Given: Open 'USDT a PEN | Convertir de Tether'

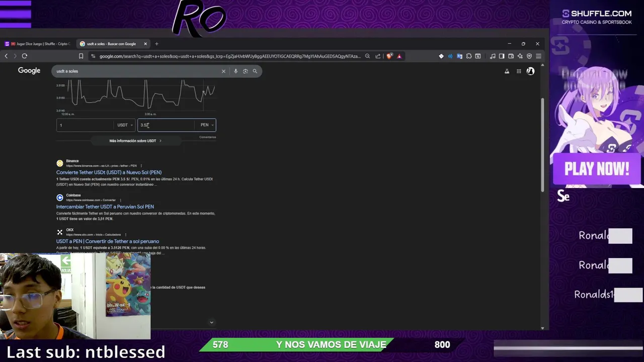Looking at the screenshot, I should tap(108, 241).
